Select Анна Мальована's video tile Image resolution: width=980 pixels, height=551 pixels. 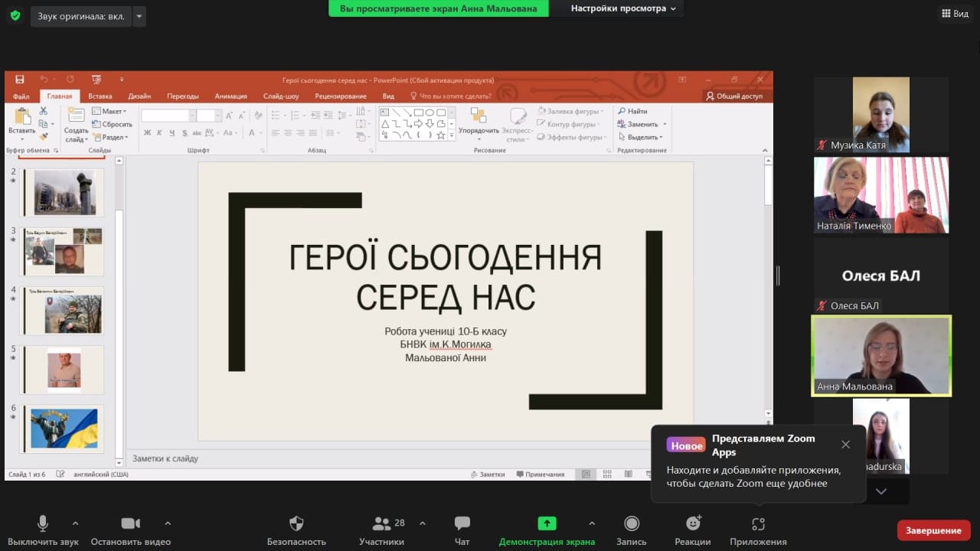880,356
